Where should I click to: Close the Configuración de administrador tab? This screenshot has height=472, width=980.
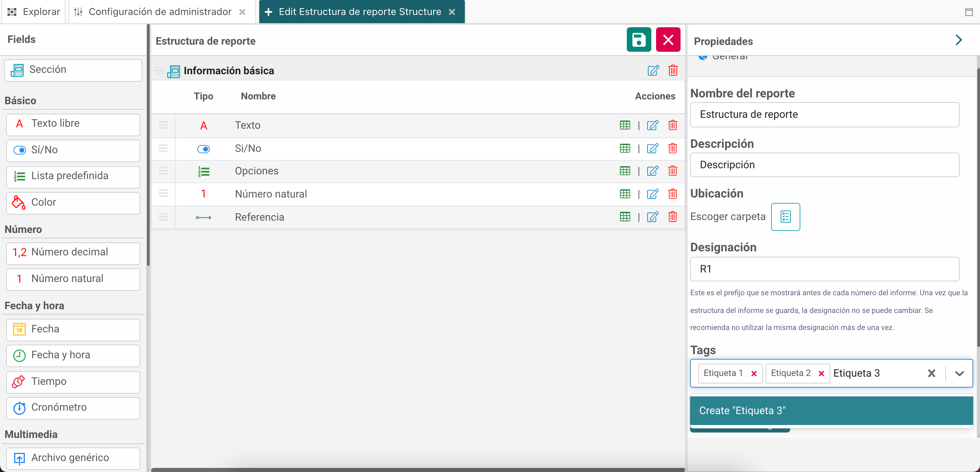pyautogui.click(x=242, y=12)
